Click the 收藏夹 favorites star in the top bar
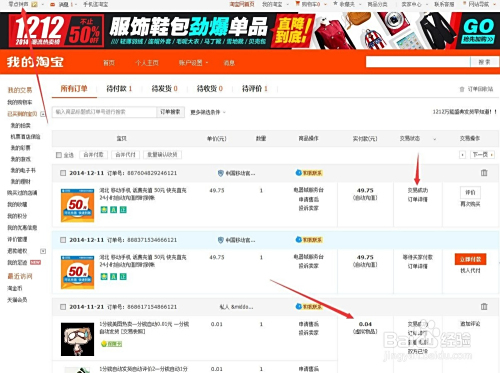This screenshot has width=500, height=373. (335, 4)
